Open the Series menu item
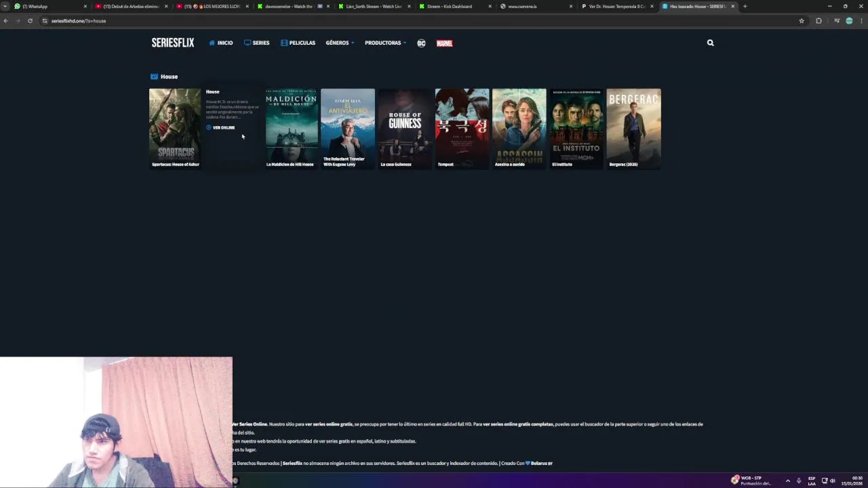The height and width of the screenshot is (488, 868). point(257,43)
